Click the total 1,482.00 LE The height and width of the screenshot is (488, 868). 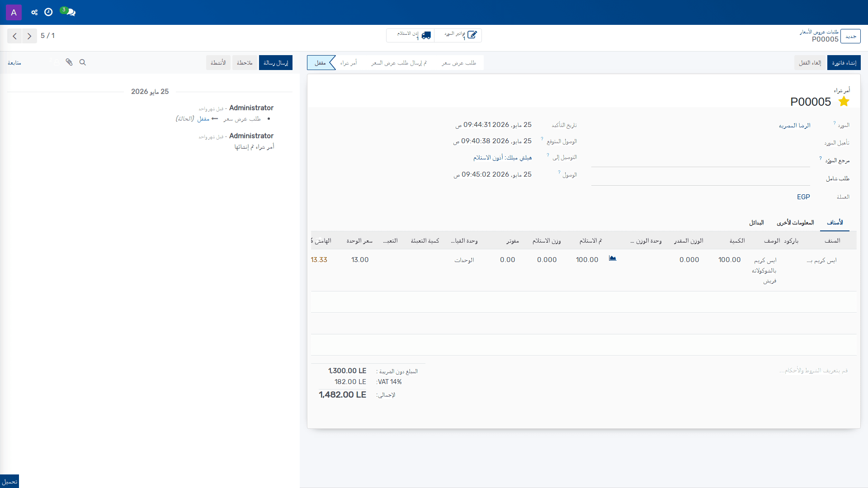[342, 394]
